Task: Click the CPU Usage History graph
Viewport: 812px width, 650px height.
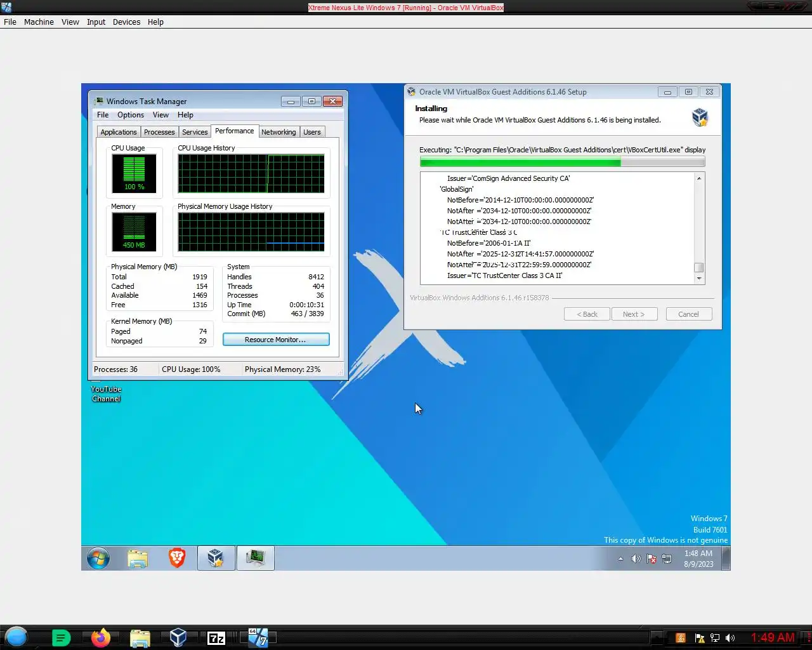Action: [251, 173]
